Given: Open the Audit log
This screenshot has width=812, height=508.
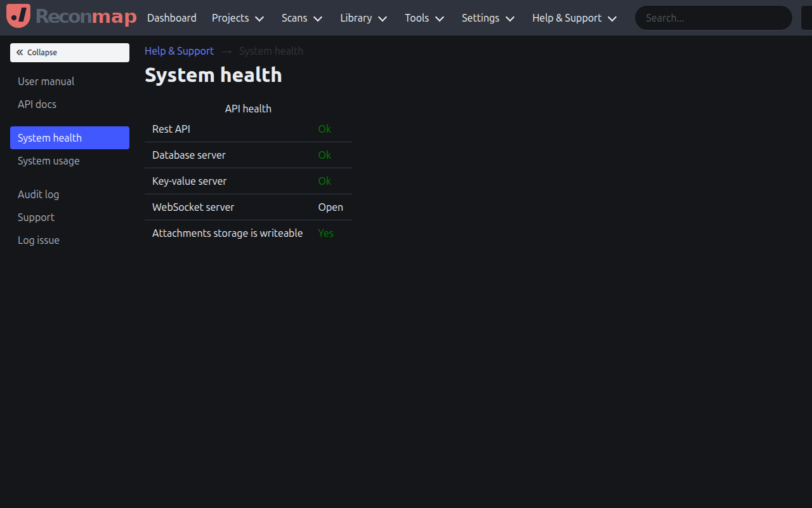Looking at the screenshot, I should tap(38, 194).
